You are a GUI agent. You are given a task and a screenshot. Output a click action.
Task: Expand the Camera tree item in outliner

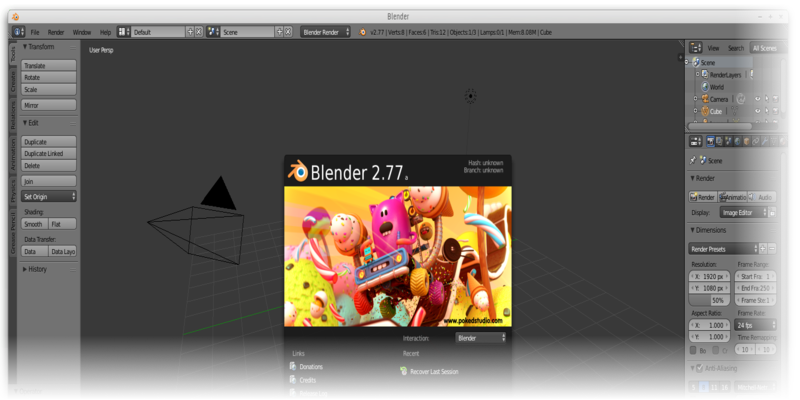[x=695, y=99]
